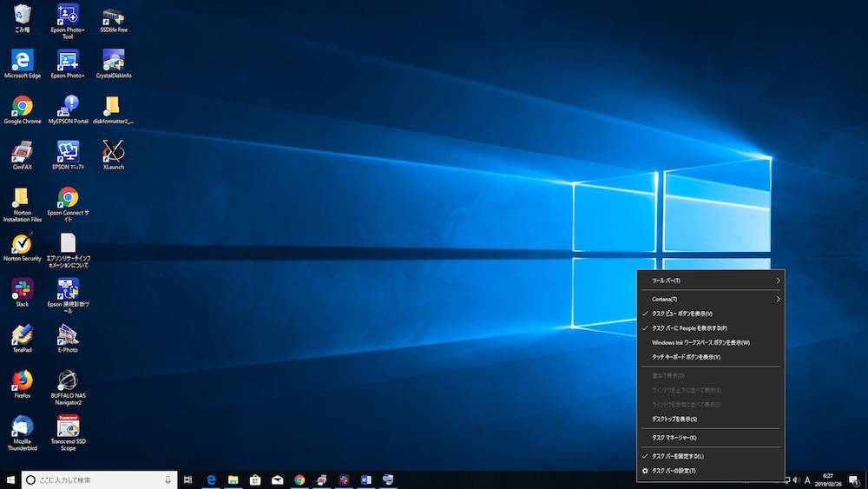Select the Epson Photo+ Tool desktop icon

click(x=68, y=21)
